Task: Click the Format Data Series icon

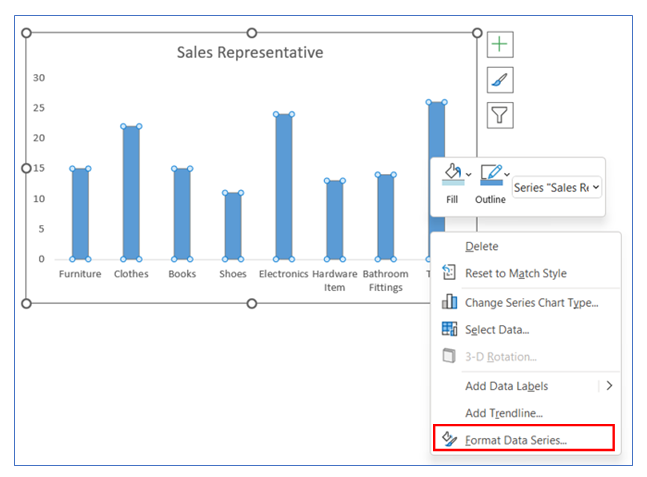Action: [x=449, y=439]
